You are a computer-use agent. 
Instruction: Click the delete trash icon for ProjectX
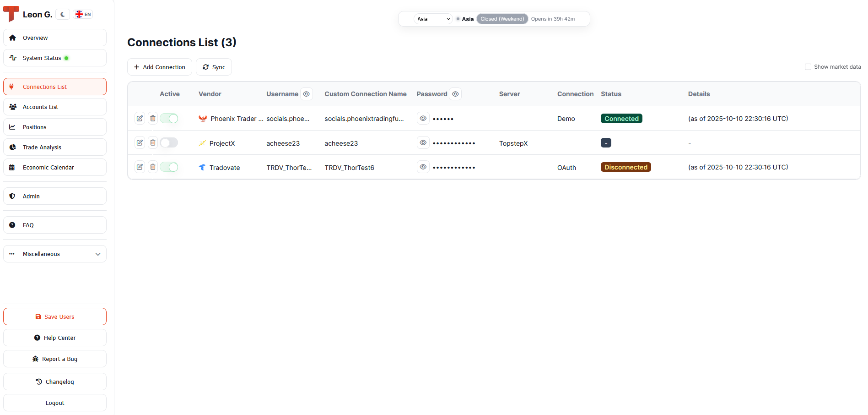coord(153,142)
